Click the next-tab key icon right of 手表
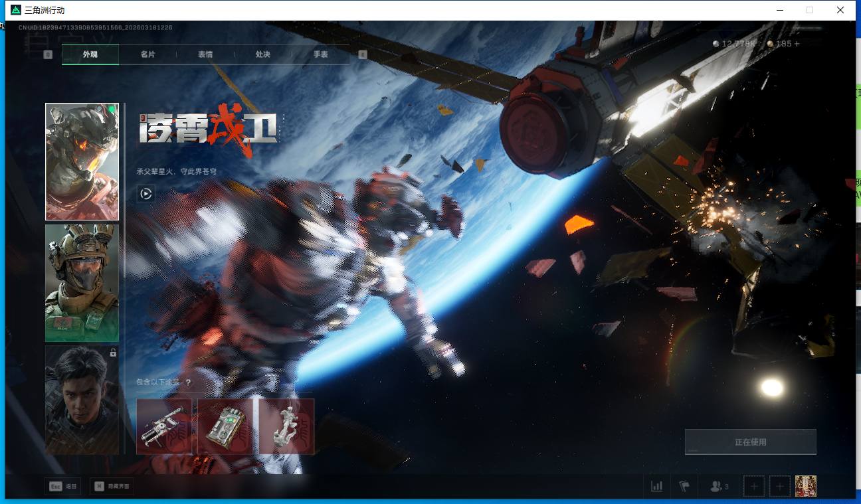Image resolution: width=861 pixels, height=504 pixels. pos(363,54)
